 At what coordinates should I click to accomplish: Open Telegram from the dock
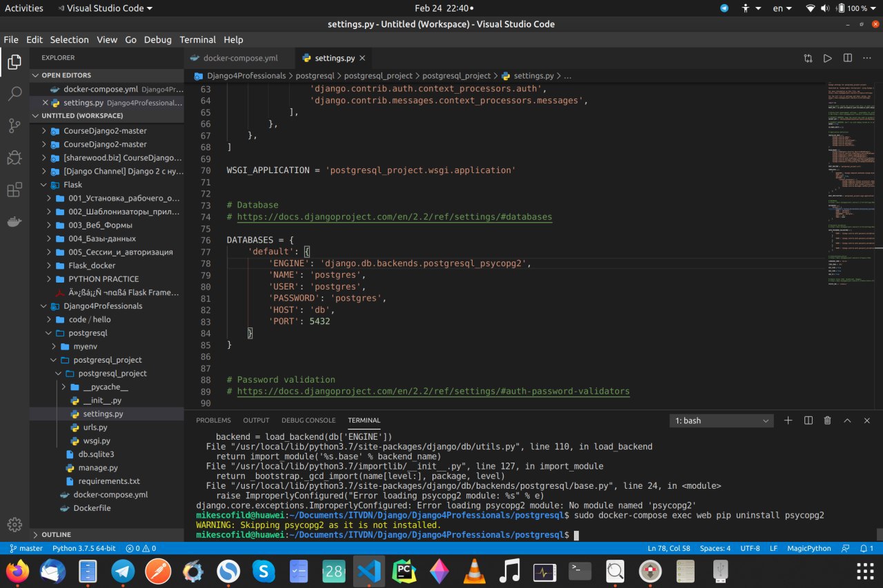click(x=123, y=571)
